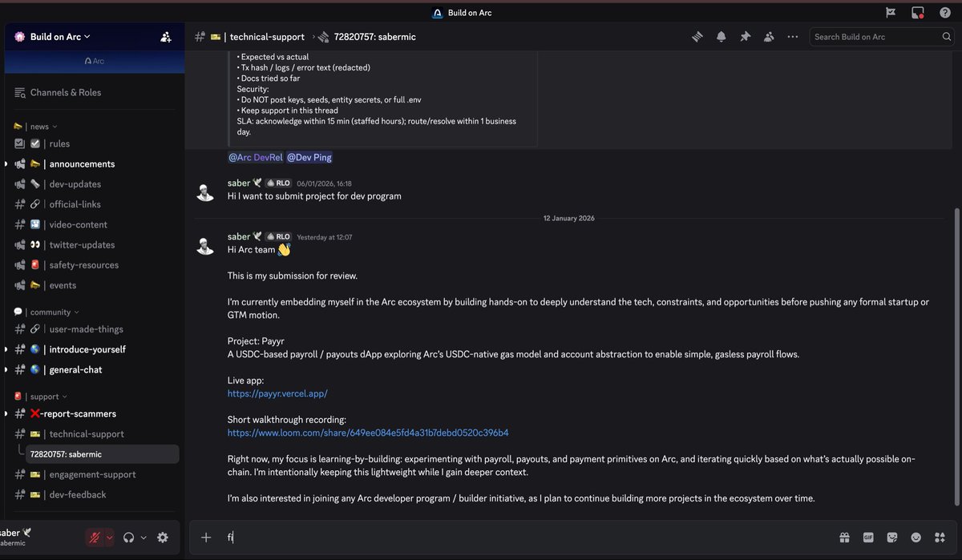Click the RLO tag on yesterday's message

(x=278, y=237)
